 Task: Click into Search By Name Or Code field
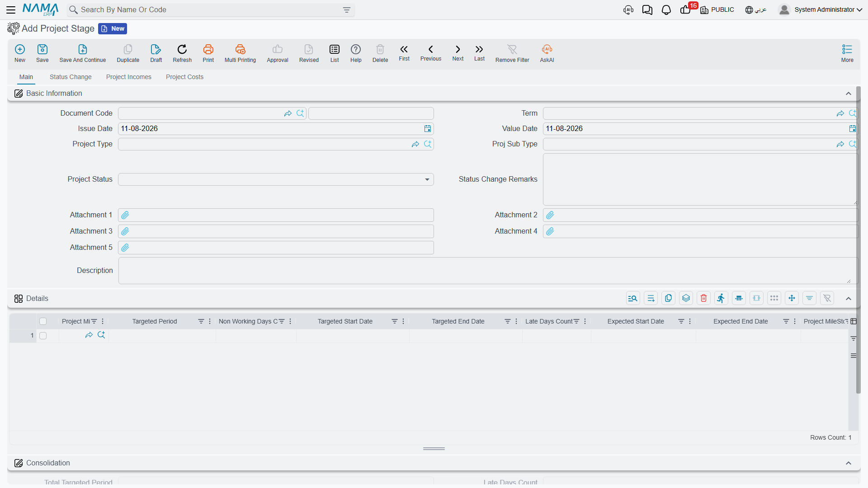[x=210, y=10]
